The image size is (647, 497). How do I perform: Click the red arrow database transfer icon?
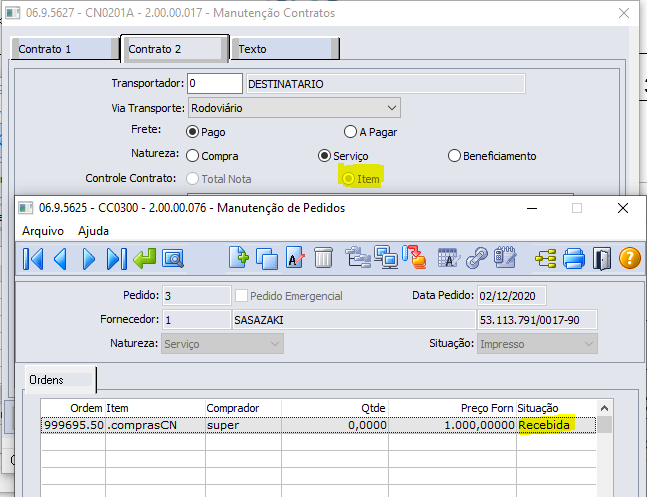click(x=414, y=257)
